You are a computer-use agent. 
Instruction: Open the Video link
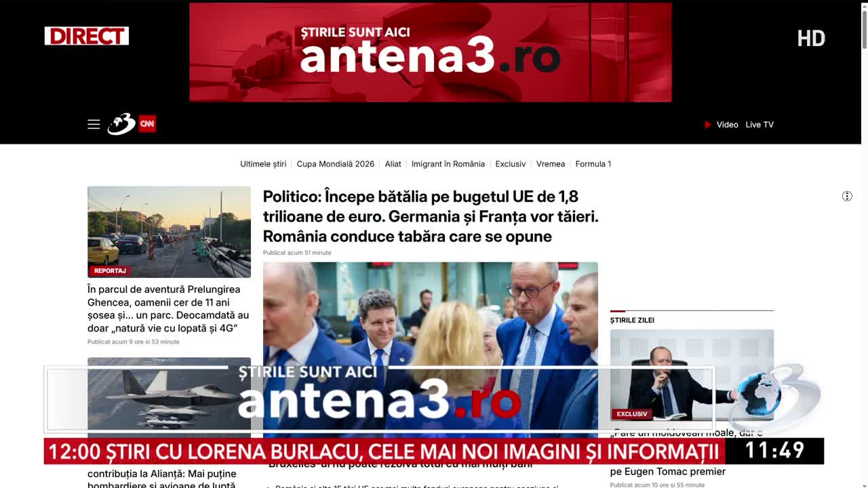point(727,125)
